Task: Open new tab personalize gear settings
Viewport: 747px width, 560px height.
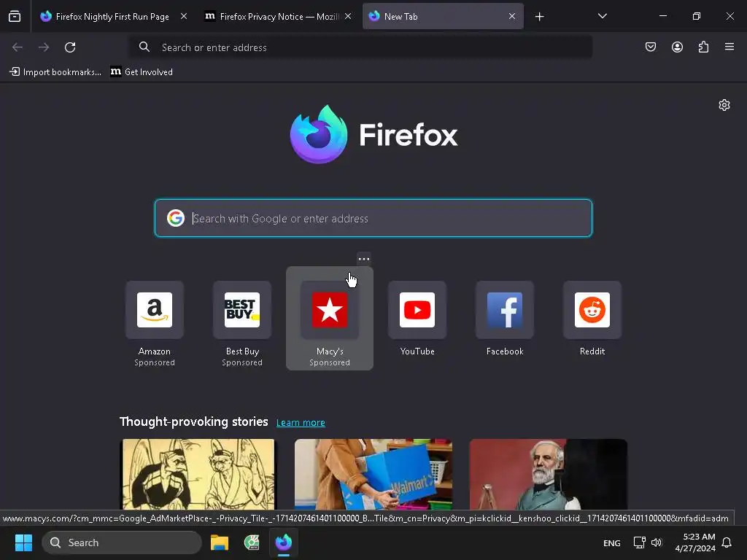Action: [724, 105]
